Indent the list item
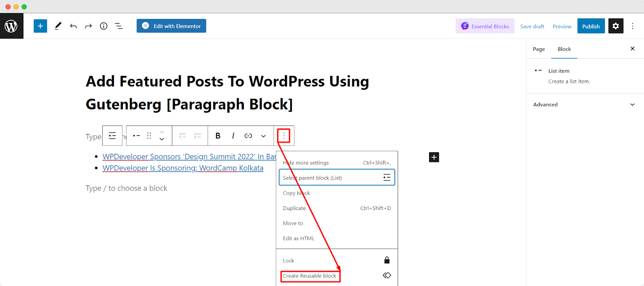644x286 pixels. coord(197,136)
